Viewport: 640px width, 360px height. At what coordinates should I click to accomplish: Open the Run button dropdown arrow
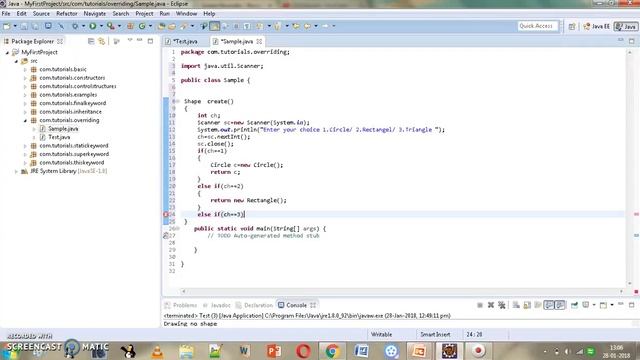101,26
